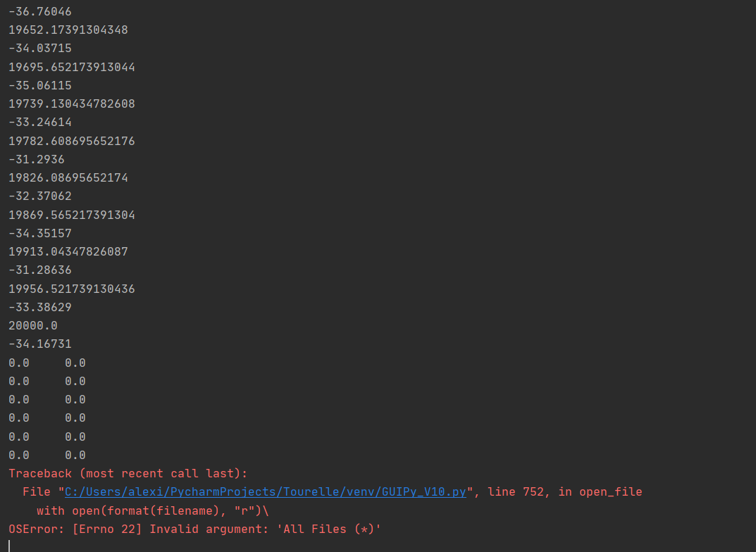
Task: Click the 20000.0 output value
Action: coord(33,325)
